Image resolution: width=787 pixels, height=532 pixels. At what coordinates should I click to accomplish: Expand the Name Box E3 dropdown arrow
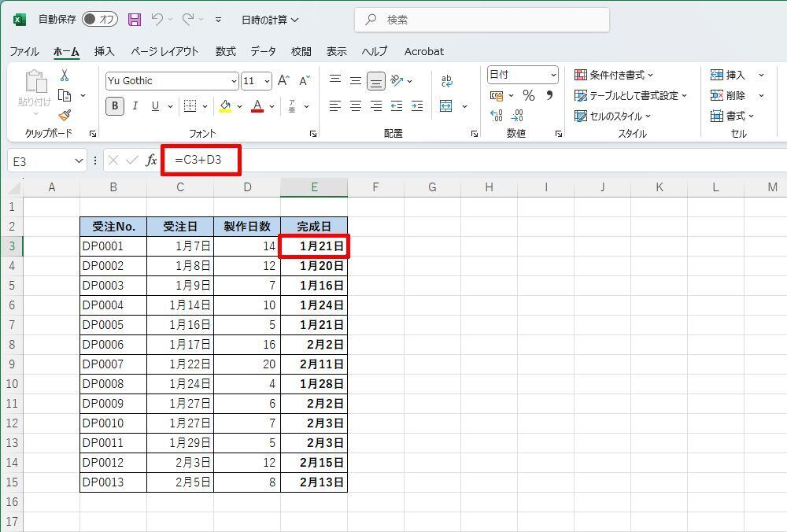coord(79,161)
